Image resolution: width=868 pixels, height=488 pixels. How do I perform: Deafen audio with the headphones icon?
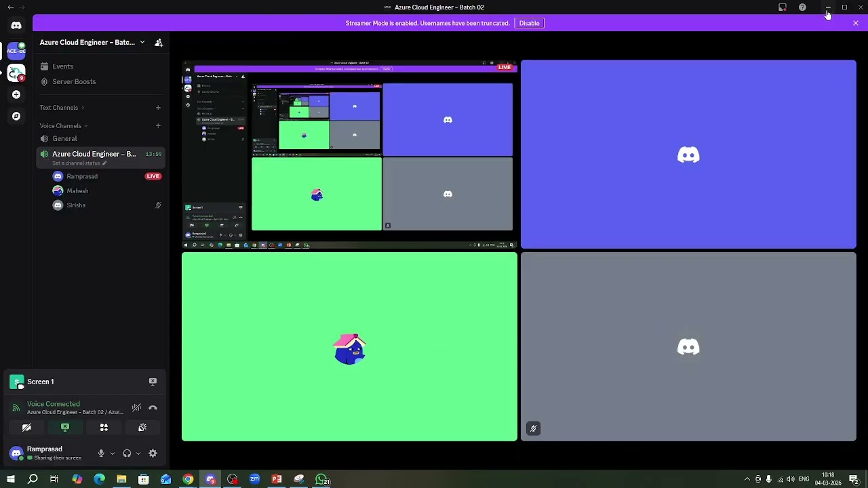(127, 453)
